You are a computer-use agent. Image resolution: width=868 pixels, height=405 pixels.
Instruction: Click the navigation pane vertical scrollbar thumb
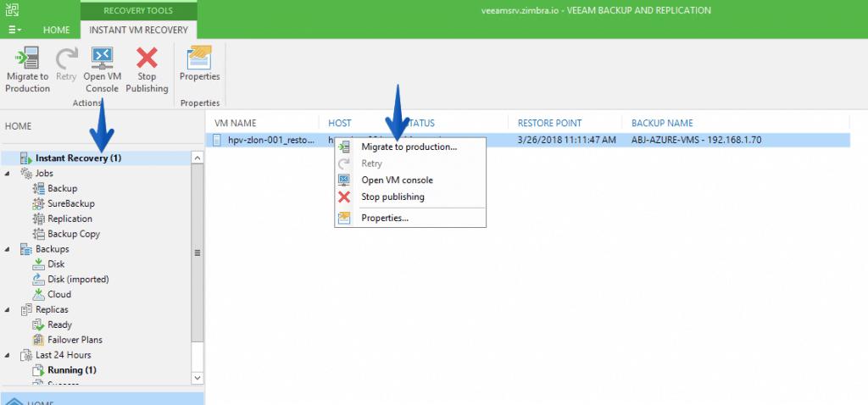[197, 252]
